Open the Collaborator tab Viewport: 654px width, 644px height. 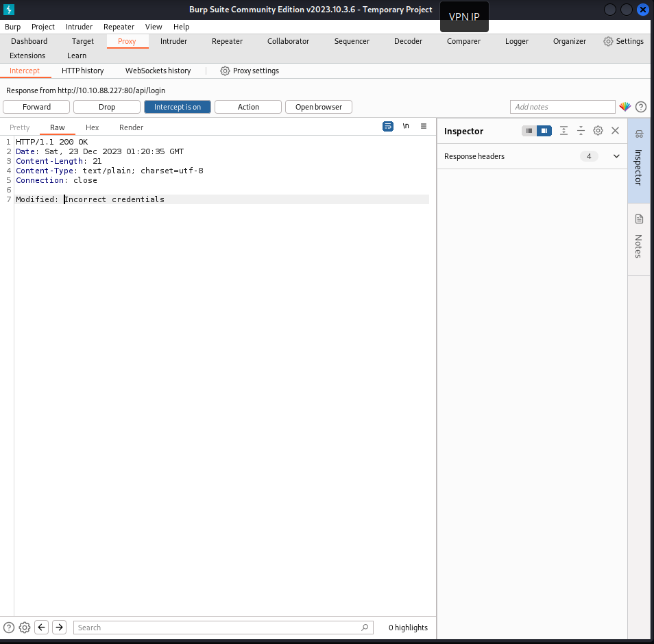288,41
